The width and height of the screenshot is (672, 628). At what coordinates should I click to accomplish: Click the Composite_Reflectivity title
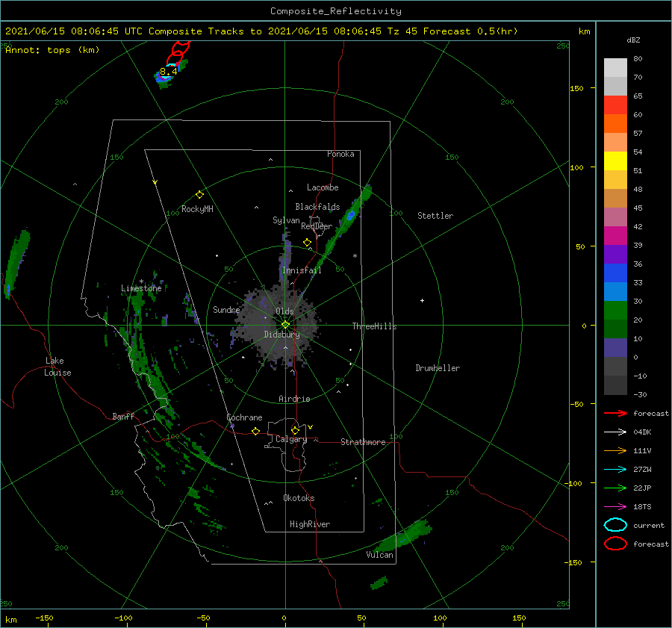point(336,11)
